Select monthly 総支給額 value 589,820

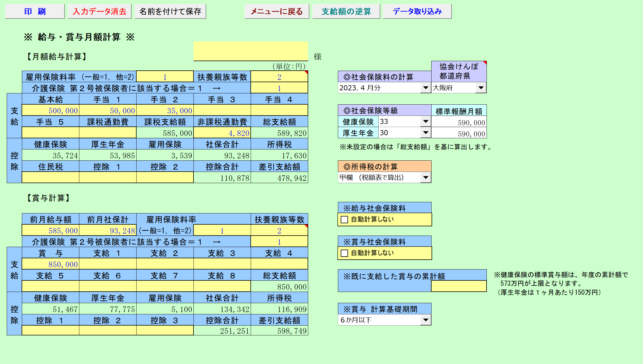280,133
